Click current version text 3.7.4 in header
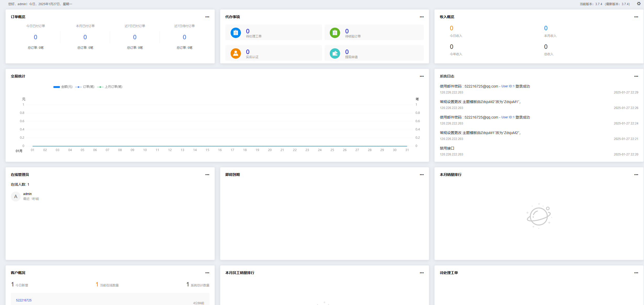The height and width of the screenshot is (305, 644). point(591,4)
